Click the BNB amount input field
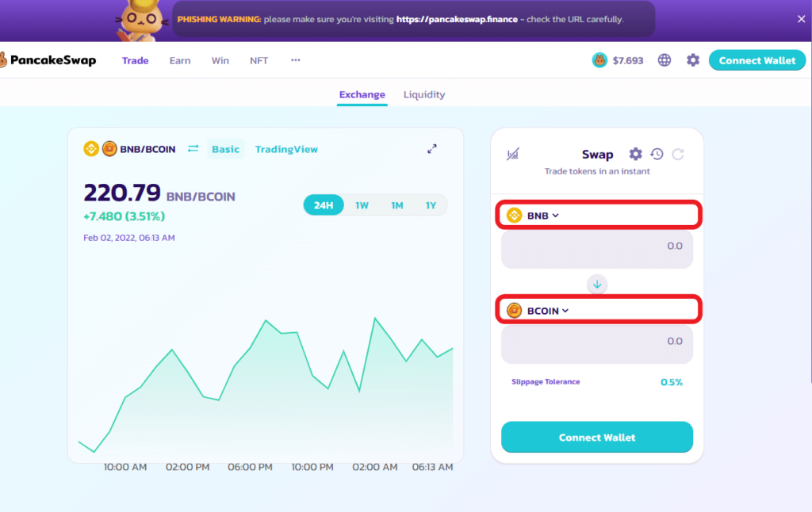812x512 pixels. [597, 249]
